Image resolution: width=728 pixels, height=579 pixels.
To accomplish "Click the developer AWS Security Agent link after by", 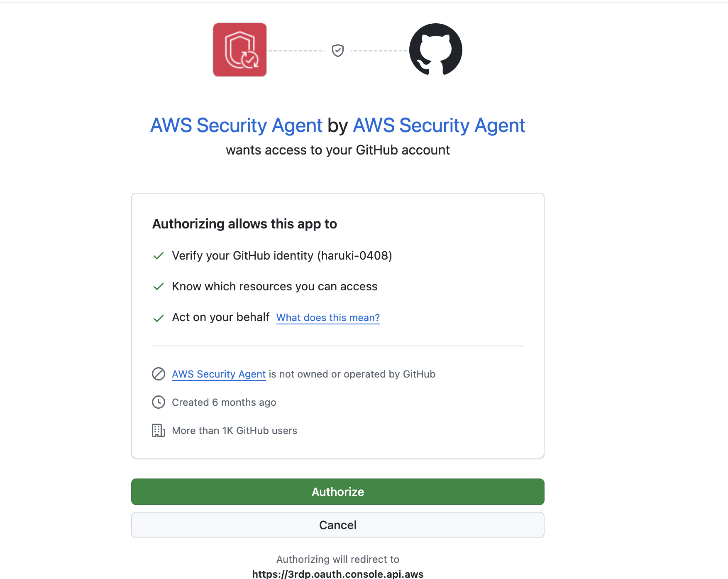I will tap(438, 125).
